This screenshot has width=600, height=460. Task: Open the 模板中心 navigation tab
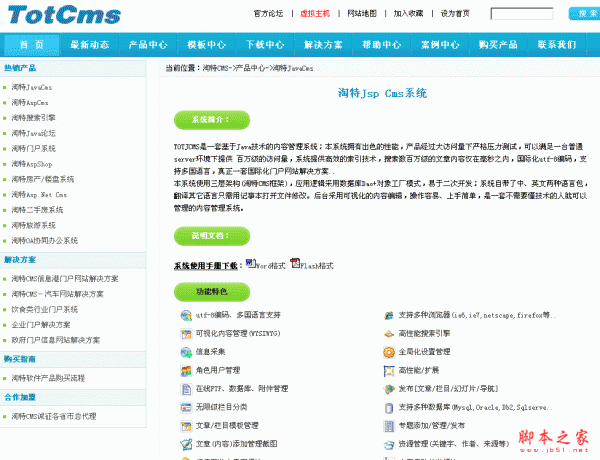(x=207, y=45)
